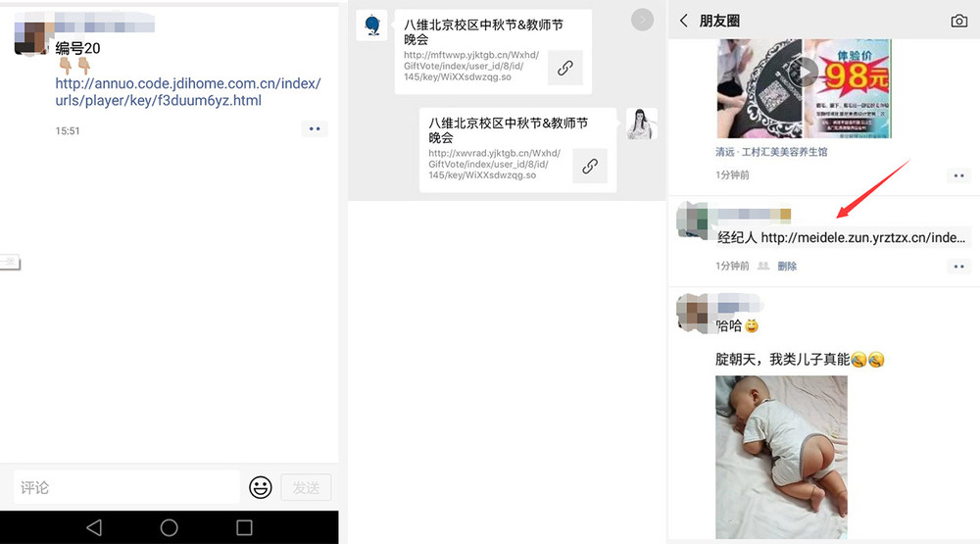Viewport: 980px width, 544px height.
Task: Tap the emoji smiley face icon
Action: pos(261,487)
